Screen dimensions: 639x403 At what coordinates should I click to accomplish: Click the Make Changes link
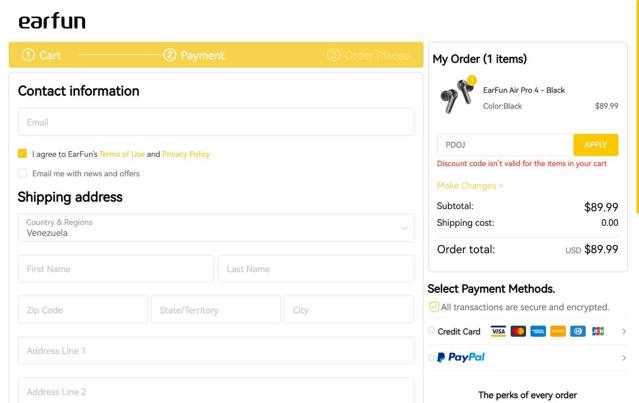coord(470,186)
